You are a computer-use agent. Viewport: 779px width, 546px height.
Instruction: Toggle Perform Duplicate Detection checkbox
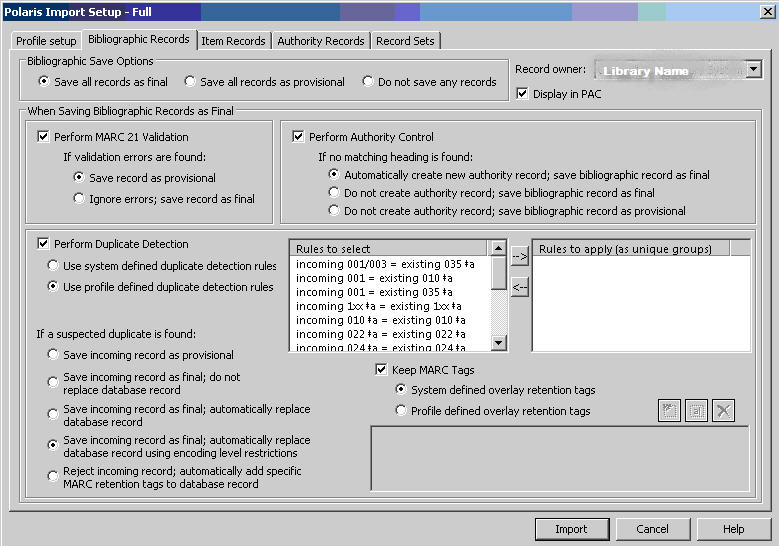43,243
